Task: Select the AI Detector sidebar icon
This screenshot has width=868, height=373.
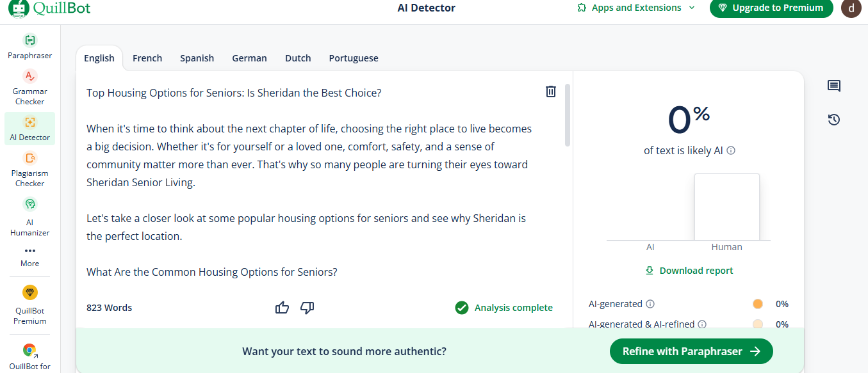Action: pyautogui.click(x=30, y=122)
